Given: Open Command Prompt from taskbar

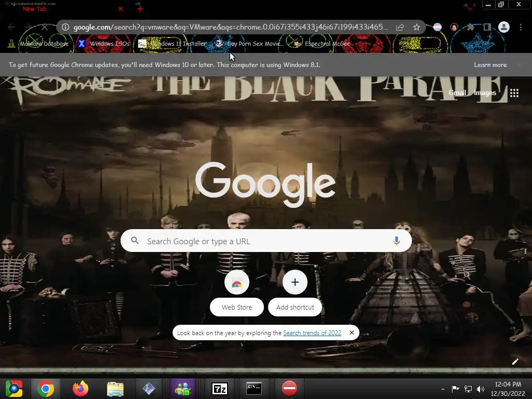Looking at the screenshot, I should pyautogui.click(x=254, y=389).
